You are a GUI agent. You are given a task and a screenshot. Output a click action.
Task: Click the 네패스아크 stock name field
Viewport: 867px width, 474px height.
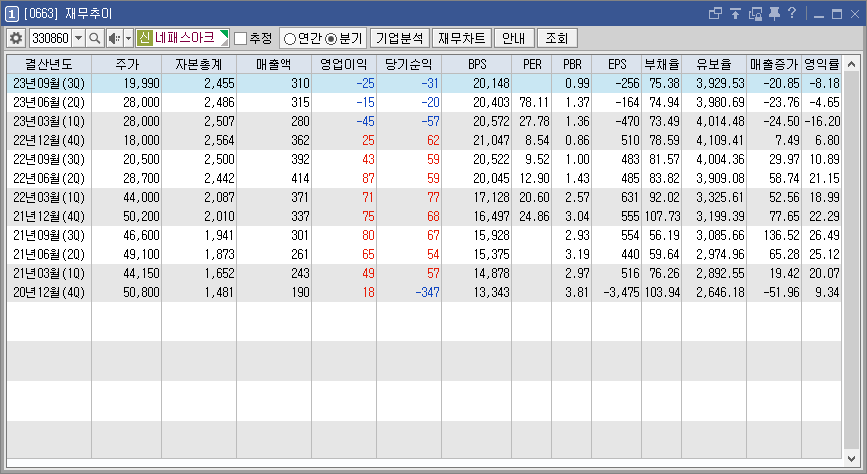click(186, 38)
